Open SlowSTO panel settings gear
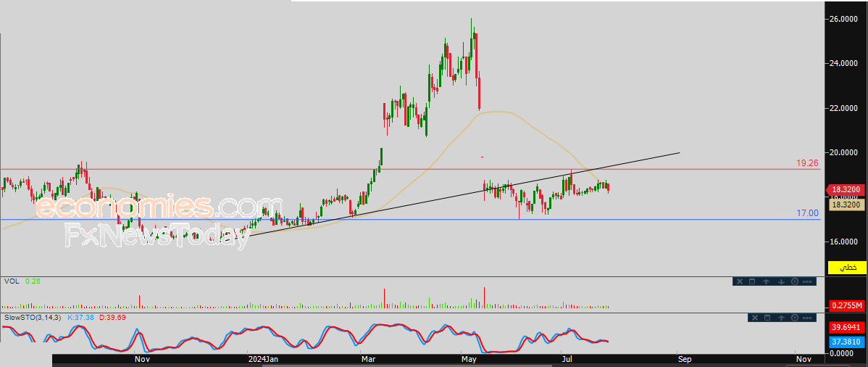The height and width of the screenshot is (367, 868). (795, 318)
